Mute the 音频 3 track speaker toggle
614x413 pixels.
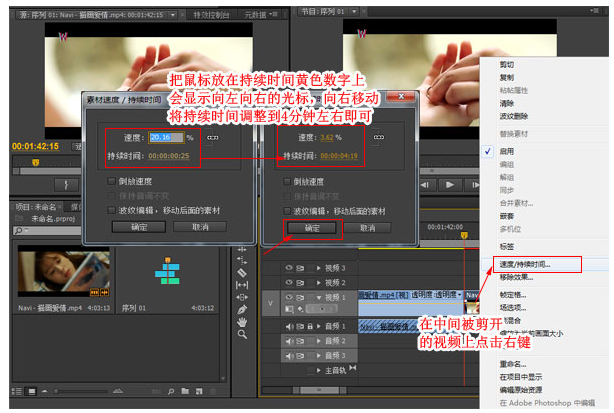click(289, 355)
